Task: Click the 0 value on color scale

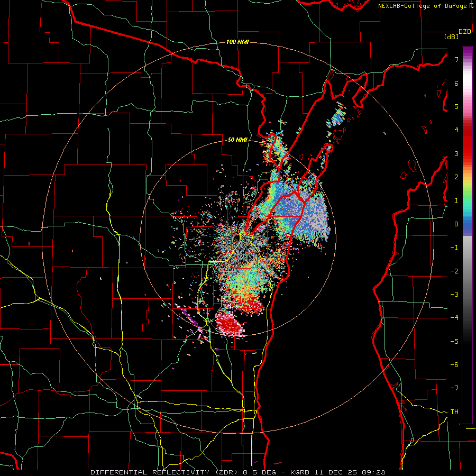Action: [x=456, y=224]
